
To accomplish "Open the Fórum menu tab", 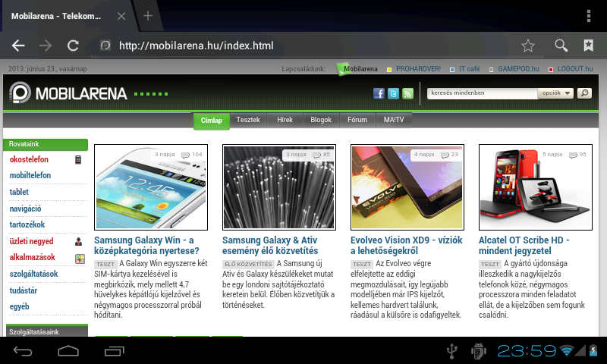I will point(357,120).
